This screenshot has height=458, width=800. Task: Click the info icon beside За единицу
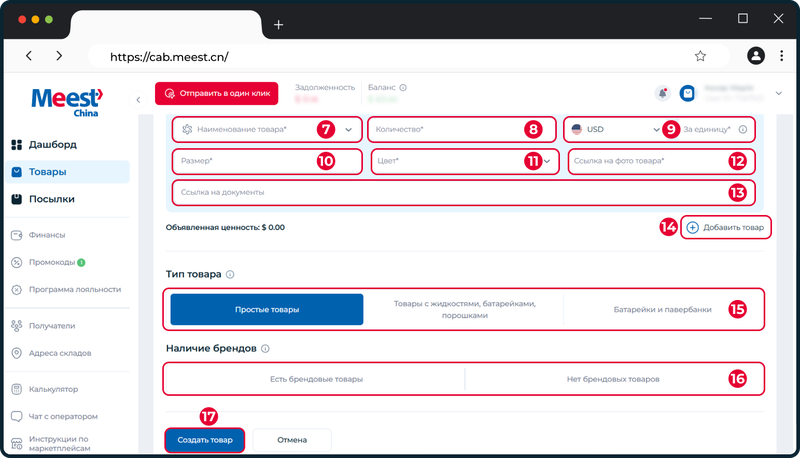743,130
